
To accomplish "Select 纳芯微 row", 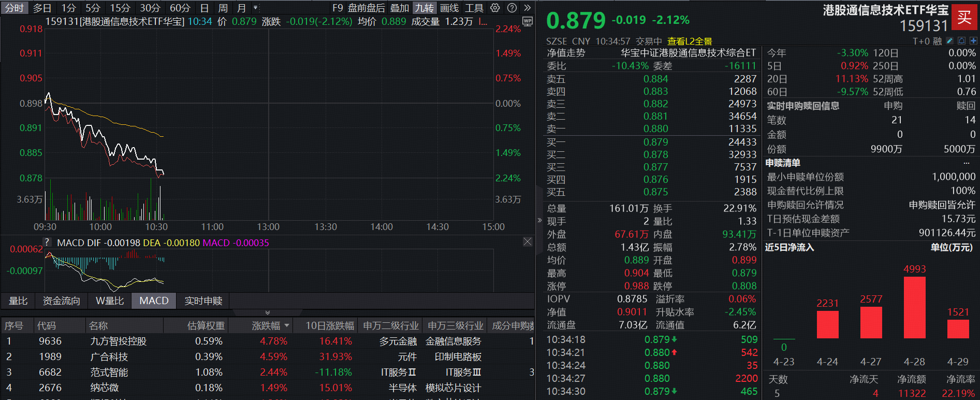I will point(268,388).
